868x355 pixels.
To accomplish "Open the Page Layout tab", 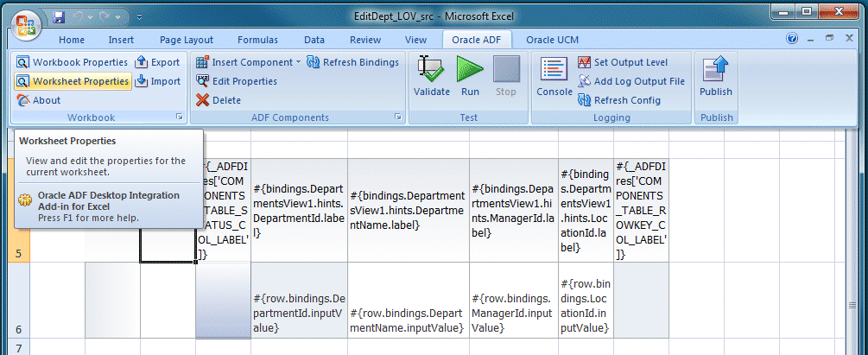I will tap(187, 40).
